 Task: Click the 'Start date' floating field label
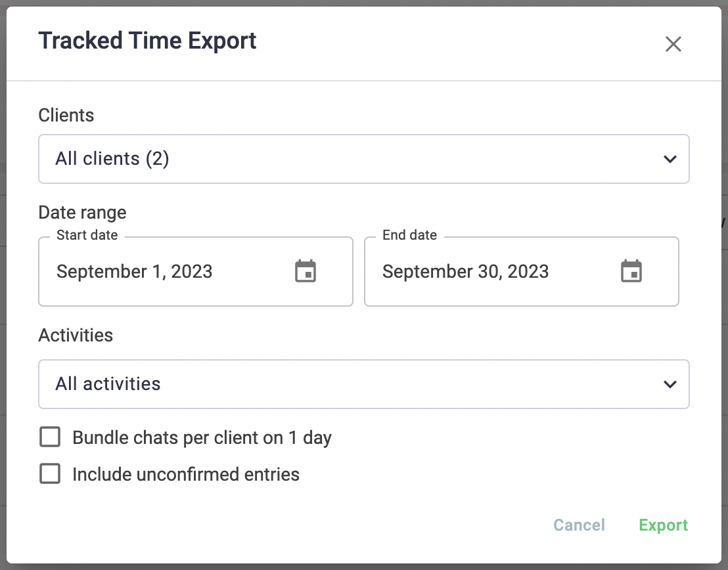click(x=87, y=235)
